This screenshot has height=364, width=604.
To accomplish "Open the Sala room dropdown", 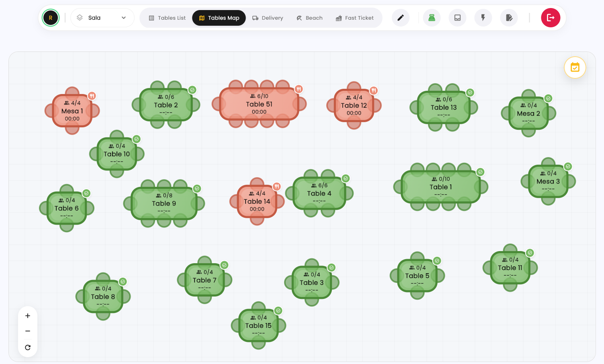I will pos(102,18).
